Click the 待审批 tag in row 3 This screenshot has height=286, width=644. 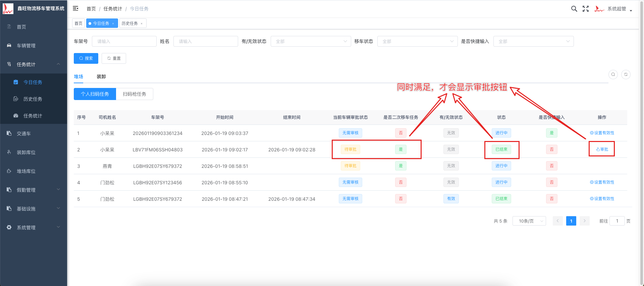pos(351,166)
